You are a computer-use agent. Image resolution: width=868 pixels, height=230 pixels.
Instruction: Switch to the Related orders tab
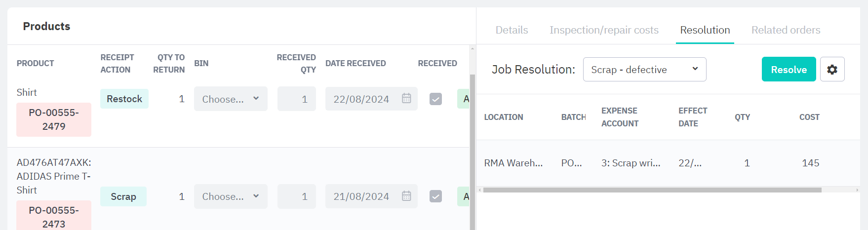pos(786,30)
